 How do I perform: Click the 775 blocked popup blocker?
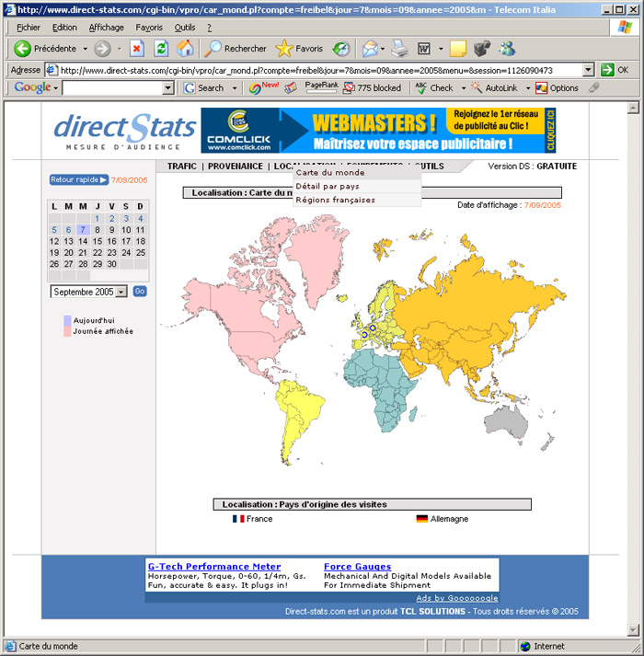point(372,88)
